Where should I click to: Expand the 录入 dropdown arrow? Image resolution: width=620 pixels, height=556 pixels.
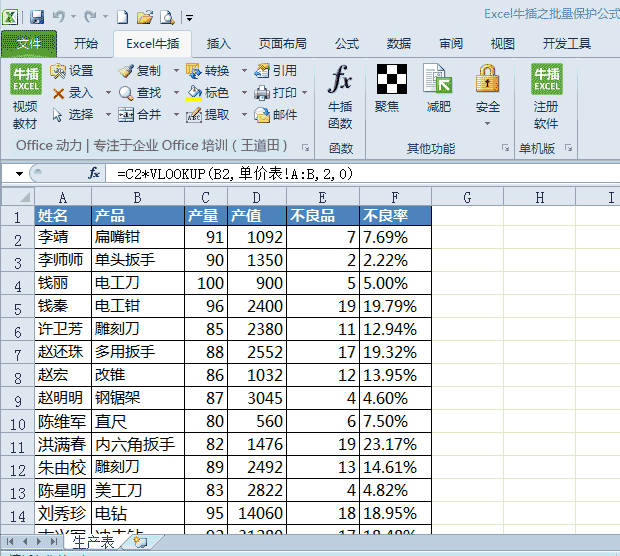[x=108, y=93]
